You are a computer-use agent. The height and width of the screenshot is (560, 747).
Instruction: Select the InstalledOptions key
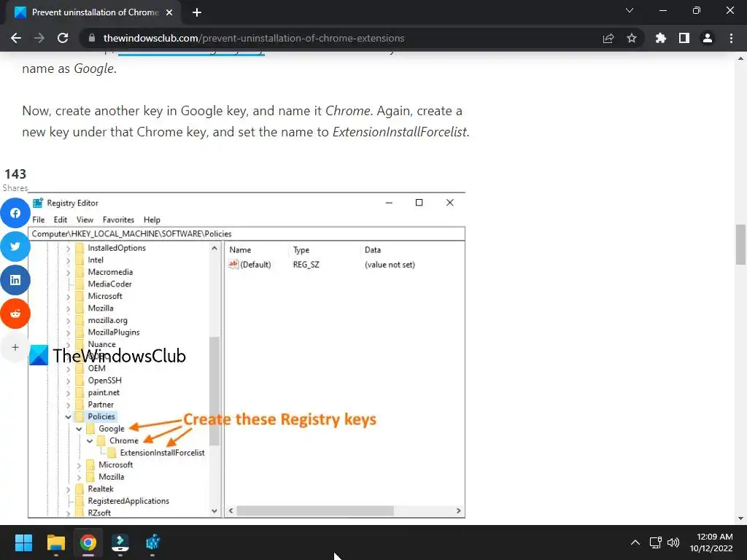tap(117, 248)
